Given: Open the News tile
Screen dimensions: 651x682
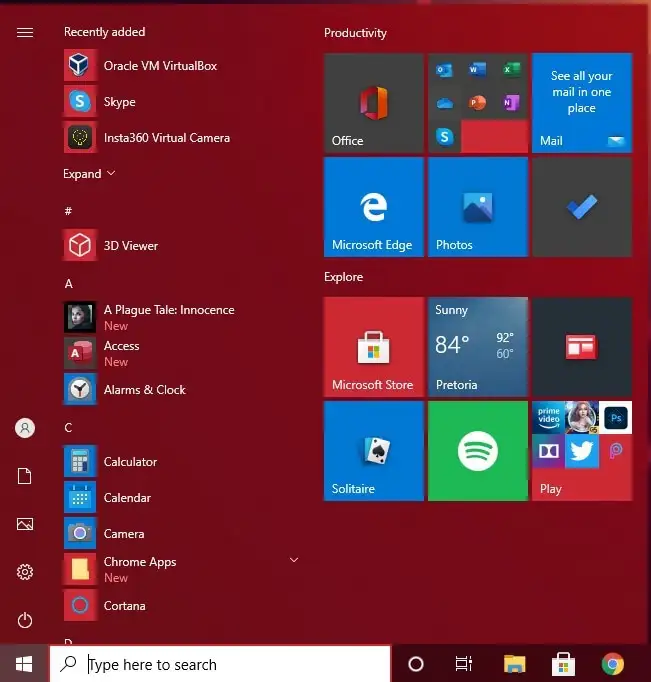Looking at the screenshot, I should coord(582,347).
